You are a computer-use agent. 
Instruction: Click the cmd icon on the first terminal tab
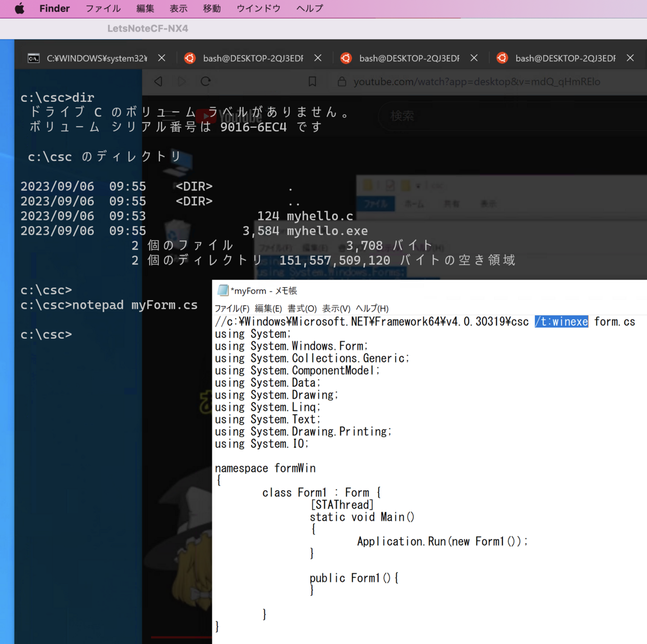[x=33, y=58]
